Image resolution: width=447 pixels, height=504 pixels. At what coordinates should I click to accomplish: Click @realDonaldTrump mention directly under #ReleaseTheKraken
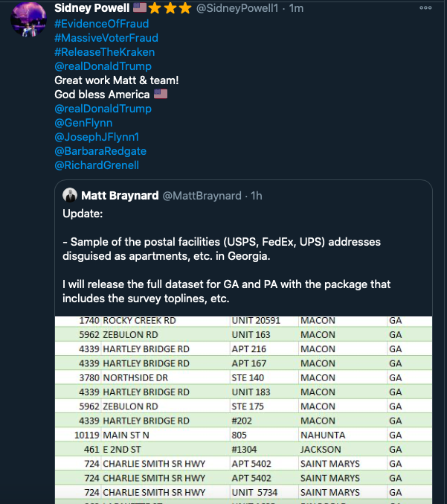click(x=103, y=66)
